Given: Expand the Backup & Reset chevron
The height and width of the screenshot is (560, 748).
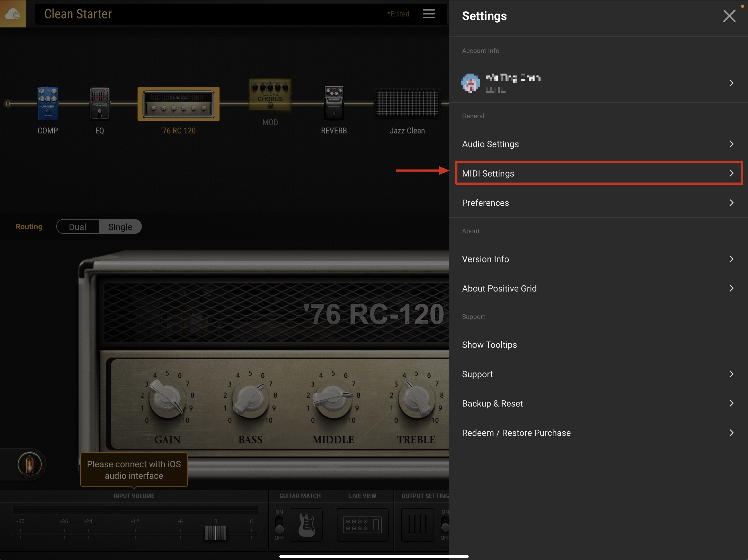Looking at the screenshot, I should (x=732, y=403).
